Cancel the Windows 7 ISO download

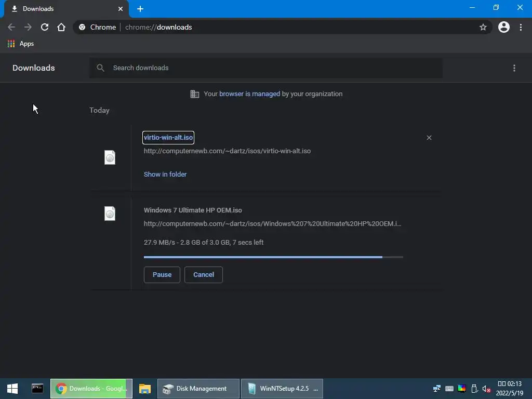[204, 275]
